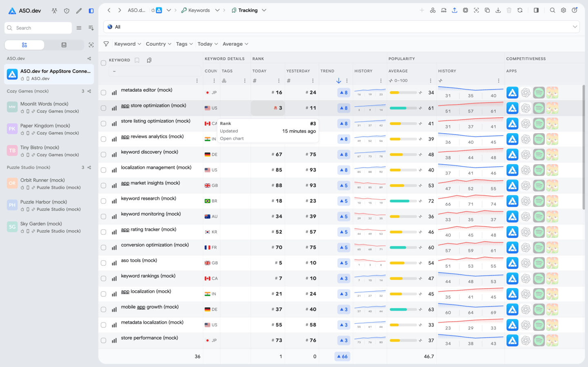Click the screenshot capture icon in top toolbar
Screen dimensions: 588x367
click(476, 10)
